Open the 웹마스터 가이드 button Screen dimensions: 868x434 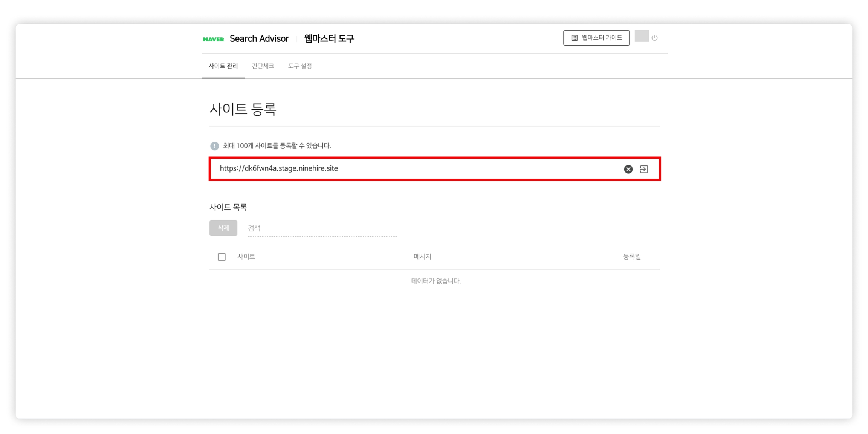click(x=596, y=38)
